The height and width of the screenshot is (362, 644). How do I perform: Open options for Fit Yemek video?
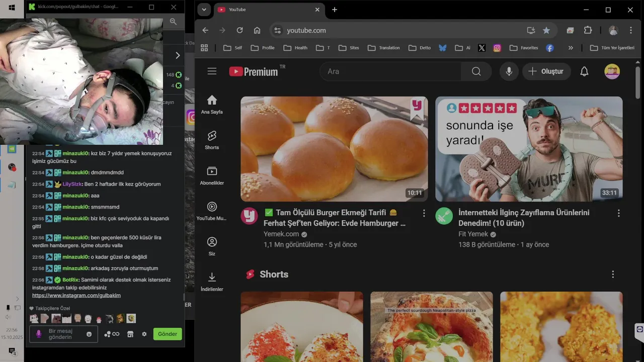[x=618, y=213]
